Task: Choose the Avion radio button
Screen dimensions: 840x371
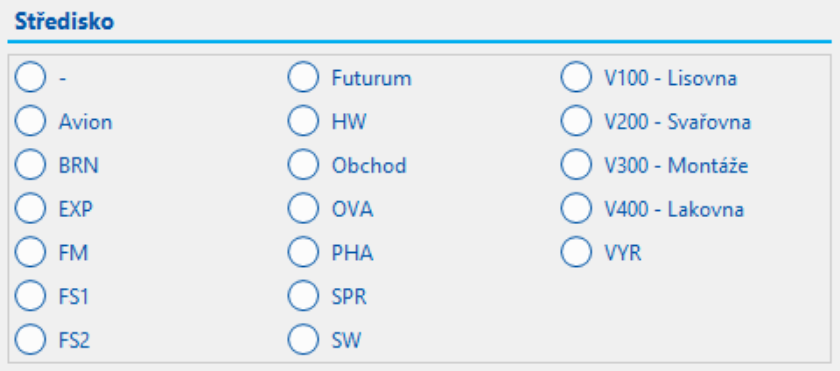Action: coord(30,121)
